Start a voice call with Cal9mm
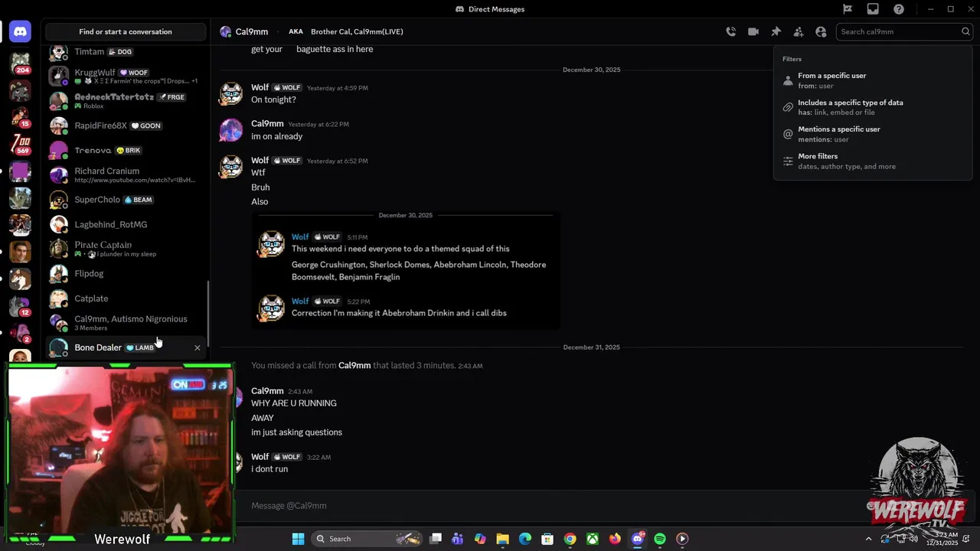Viewport: 980px width, 551px height. click(x=731, y=31)
